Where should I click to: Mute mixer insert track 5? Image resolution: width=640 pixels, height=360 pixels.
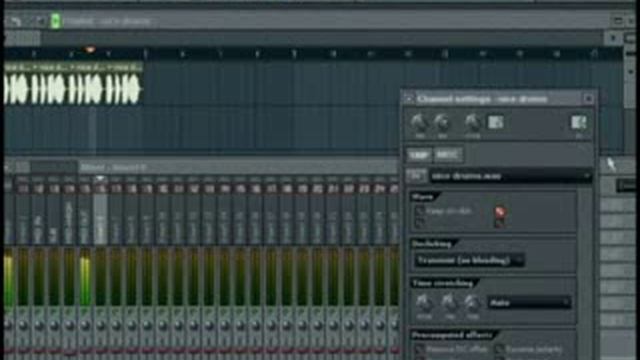[x=85, y=312]
